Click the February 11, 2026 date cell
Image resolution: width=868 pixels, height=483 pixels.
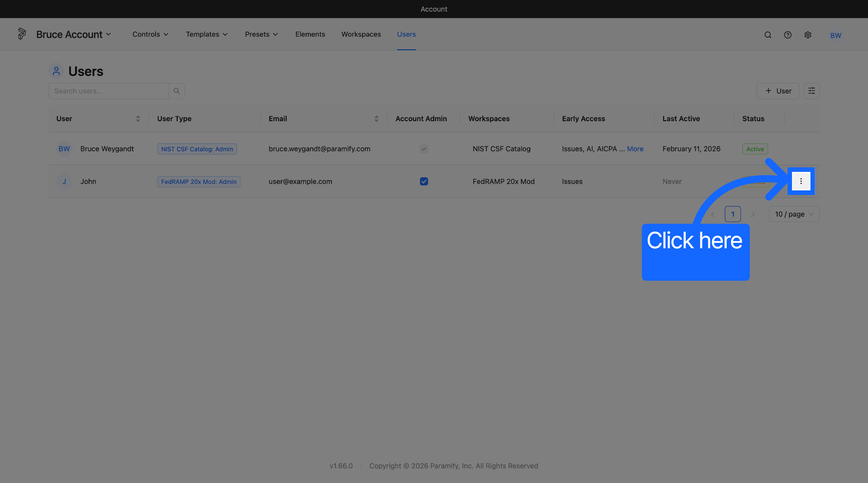click(691, 149)
